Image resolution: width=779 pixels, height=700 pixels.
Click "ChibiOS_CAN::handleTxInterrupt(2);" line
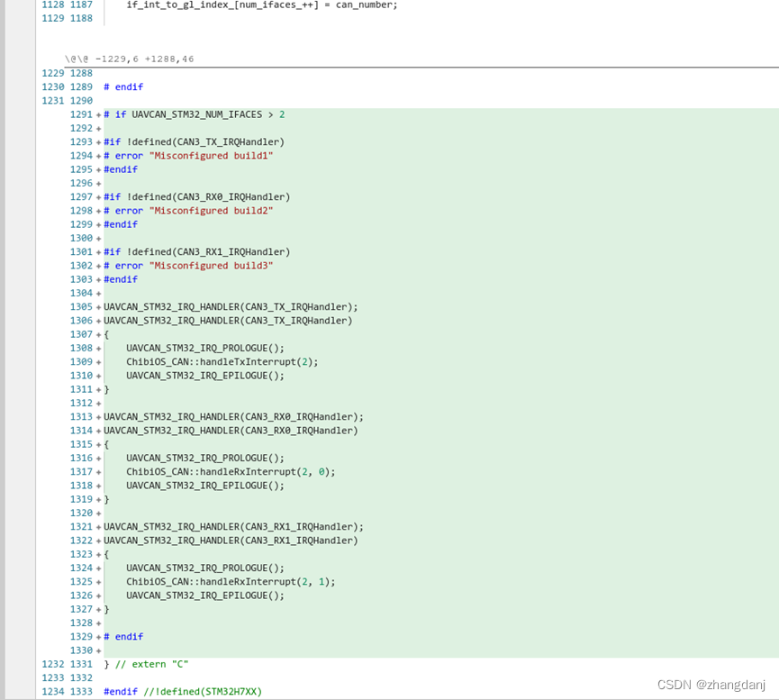coord(222,362)
